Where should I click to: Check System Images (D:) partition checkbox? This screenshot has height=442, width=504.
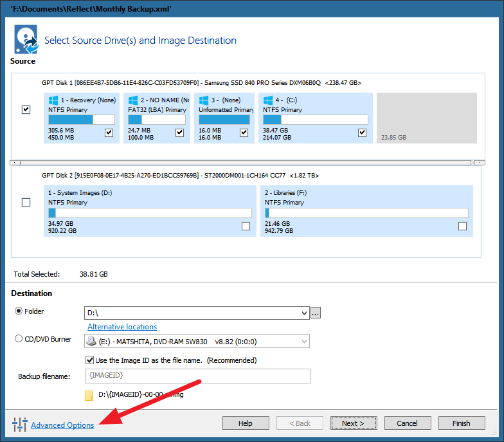click(246, 226)
